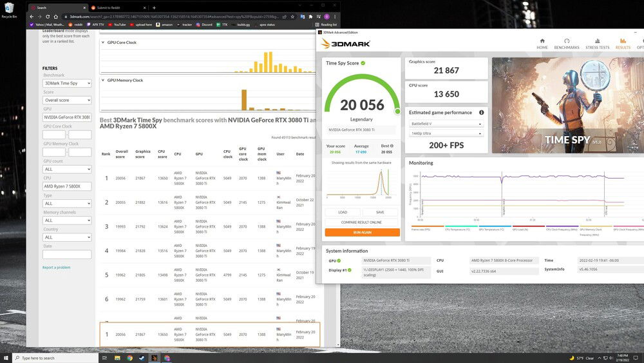
Task: Click the info icon beside Estimated game performance
Action: [481, 112]
